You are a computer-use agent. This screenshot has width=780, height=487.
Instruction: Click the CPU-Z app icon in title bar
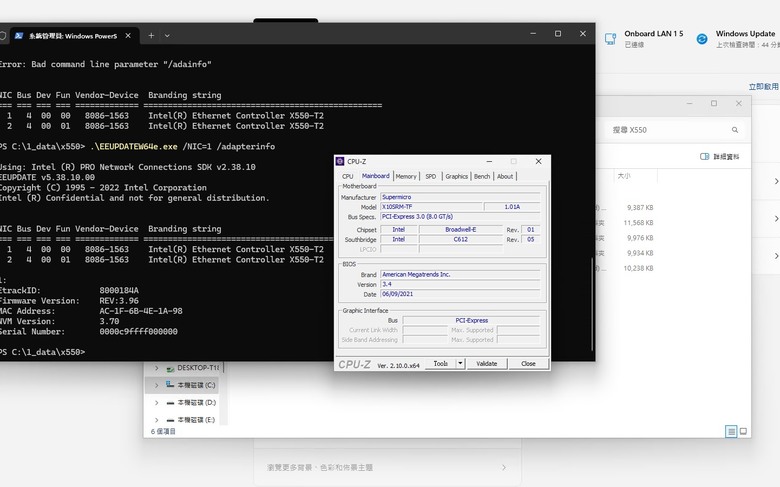coord(340,161)
